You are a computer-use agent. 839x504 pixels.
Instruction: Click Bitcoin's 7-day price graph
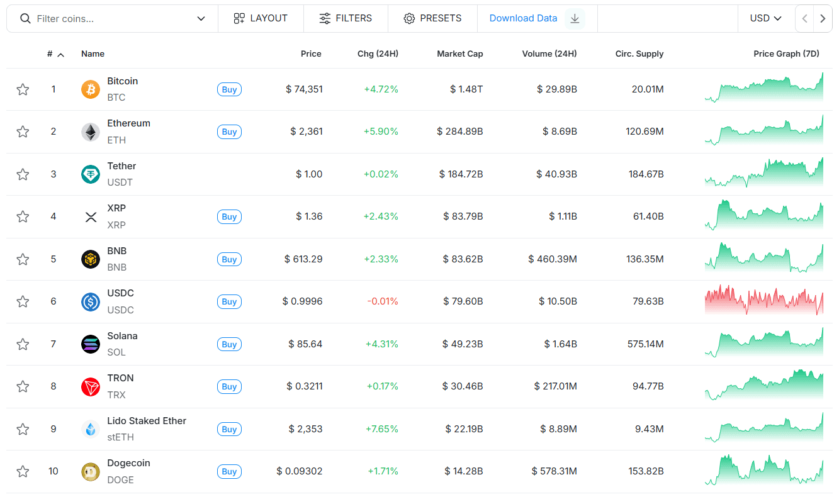click(763, 89)
